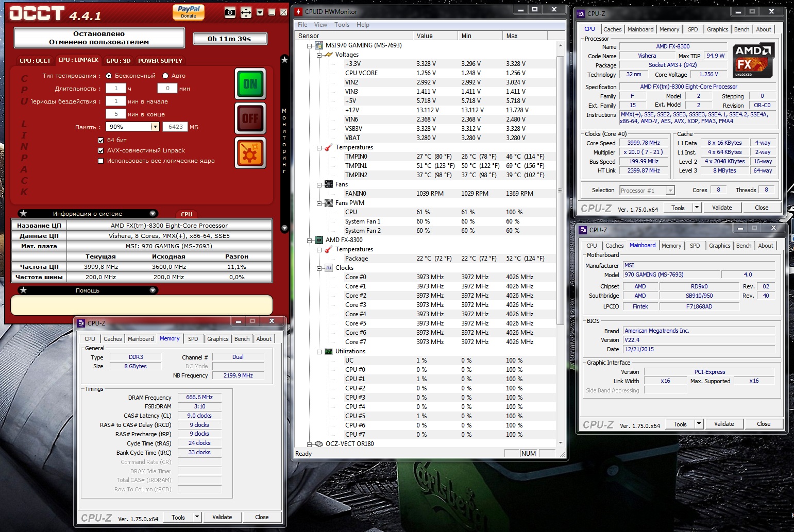Collapse the Fans PWM tree node
The width and height of the screenshot is (794, 532).
[x=319, y=203]
